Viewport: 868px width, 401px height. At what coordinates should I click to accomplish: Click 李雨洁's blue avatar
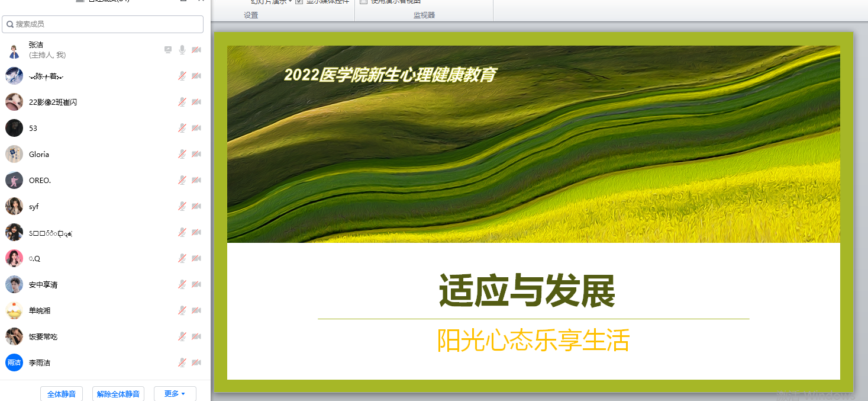14,362
